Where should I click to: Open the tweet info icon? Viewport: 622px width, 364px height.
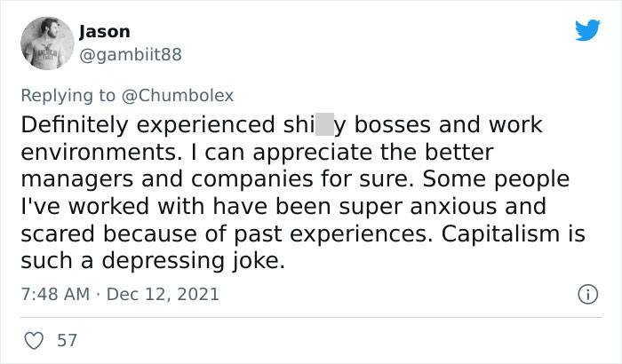586,293
